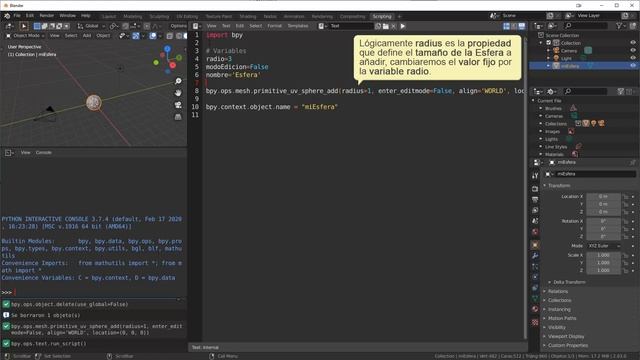Click the Light object icon in the outliner

(x=556, y=58)
